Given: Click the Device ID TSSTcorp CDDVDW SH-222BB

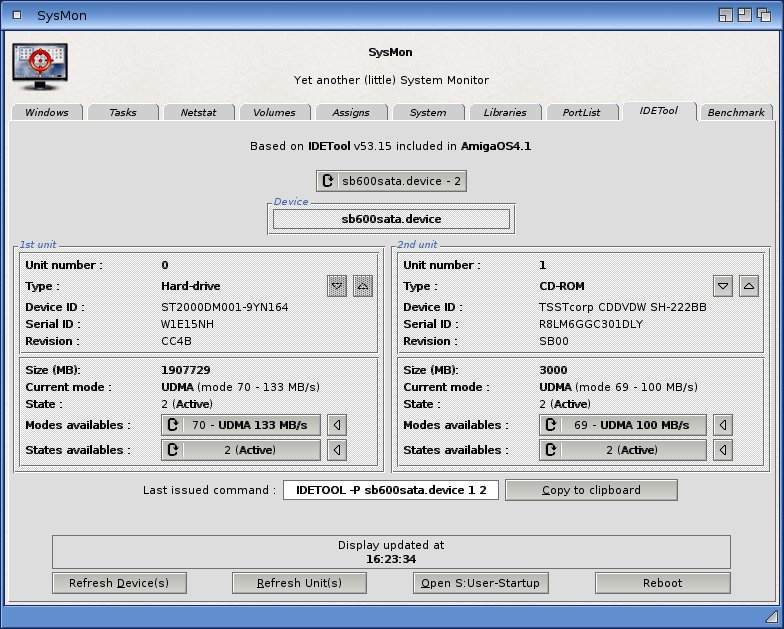Looking at the screenshot, I should [x=623, y=307].
